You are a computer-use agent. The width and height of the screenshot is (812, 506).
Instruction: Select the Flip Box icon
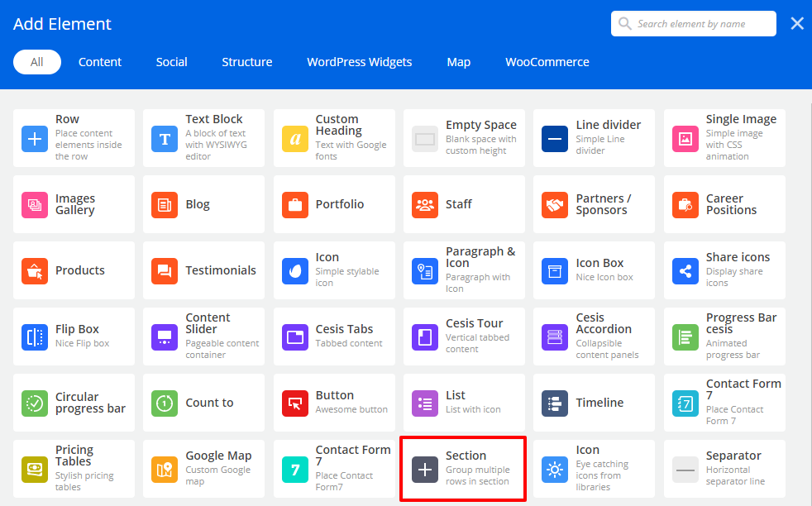pyautogui.click(x=35, y=337)
